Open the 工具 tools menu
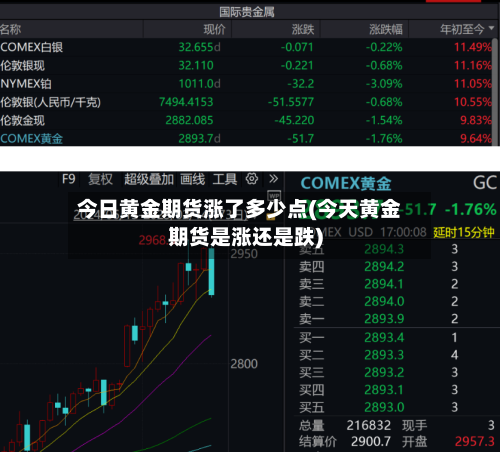 pos(225,179)
